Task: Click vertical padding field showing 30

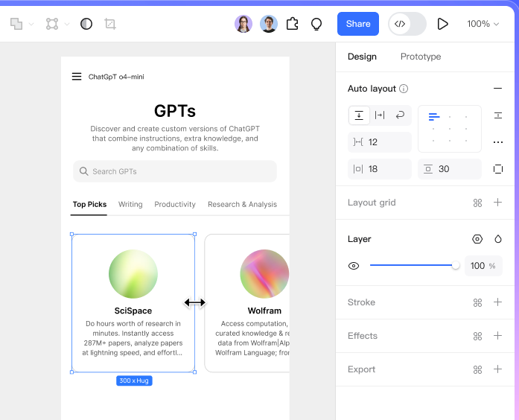Action: [450, 169]
